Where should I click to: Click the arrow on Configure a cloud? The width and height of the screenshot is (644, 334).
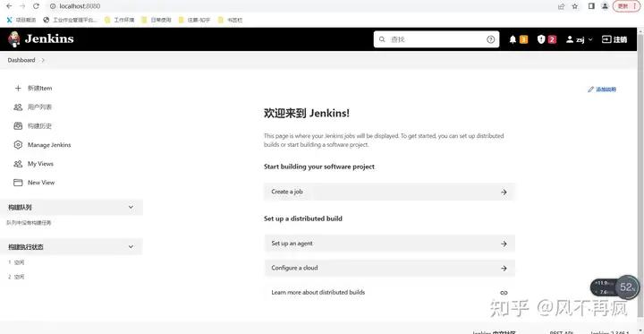click(504, 269)
